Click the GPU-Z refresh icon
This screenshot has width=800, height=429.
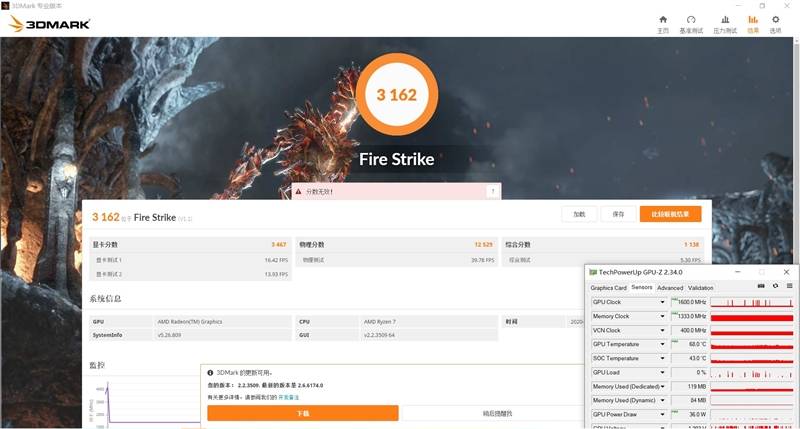775,287
